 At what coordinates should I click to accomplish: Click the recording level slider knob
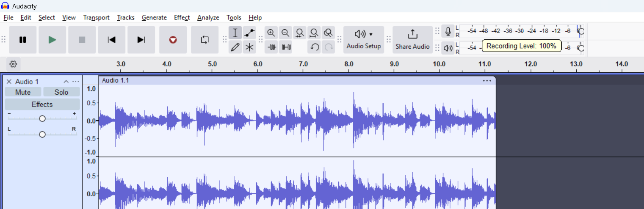point(581,31)
